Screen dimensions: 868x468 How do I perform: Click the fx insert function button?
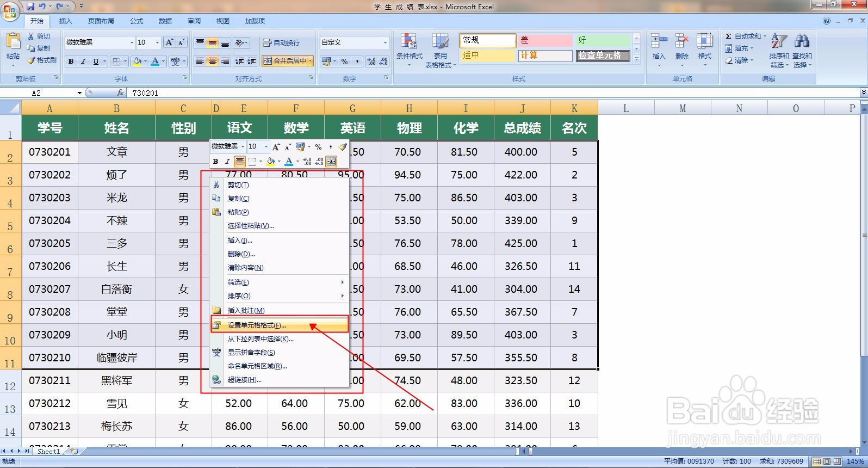tap(120, 93)
